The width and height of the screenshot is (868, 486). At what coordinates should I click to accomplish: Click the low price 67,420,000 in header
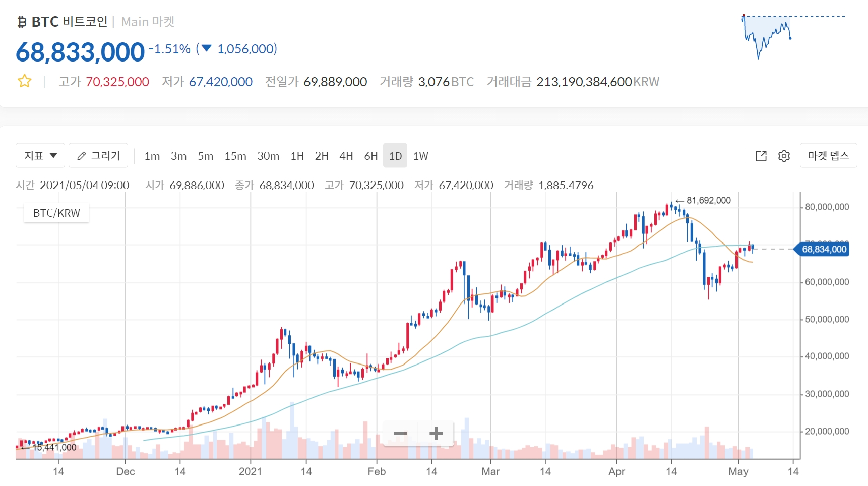(x=221, y=82)
